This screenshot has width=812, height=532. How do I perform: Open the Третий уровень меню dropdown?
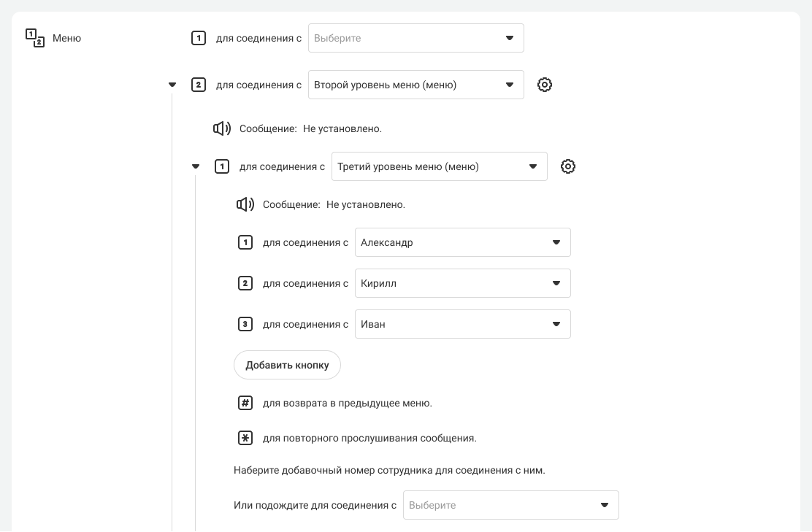click(439, 166)
